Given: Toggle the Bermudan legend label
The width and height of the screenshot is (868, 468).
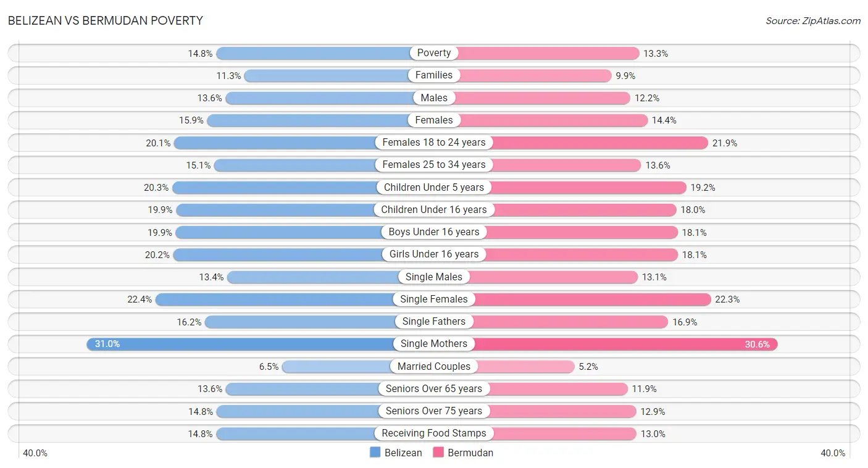Looking at the screenshot, I should click(470, 453).
